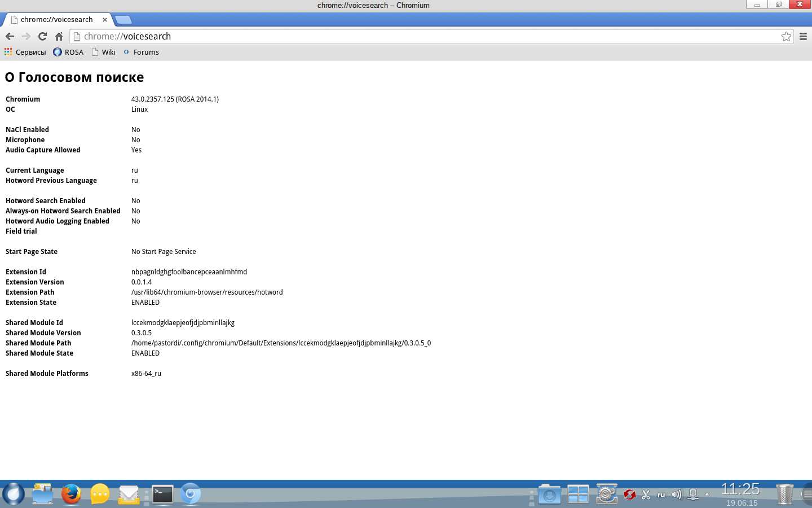
Task: Open the terminal from the taskbar
Action: (162, 494)
